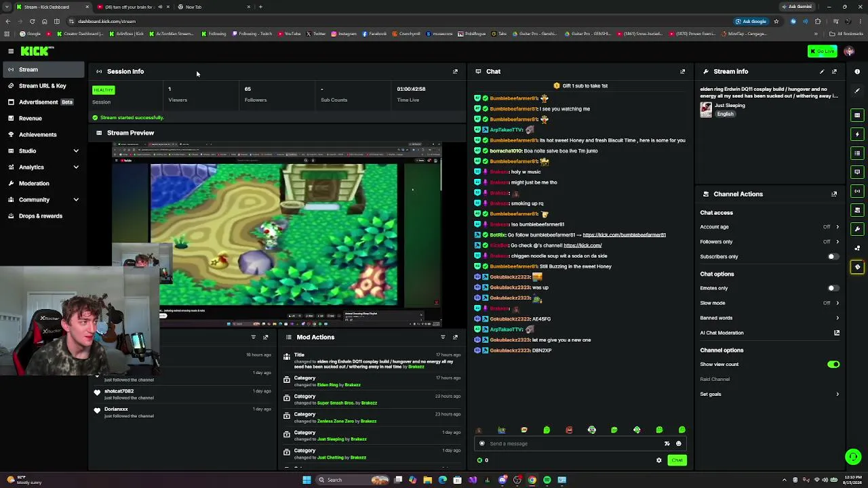Open bumblebeefarmer81 Kick channel link
The image size is (868, 488).
(x=624, y=235)
